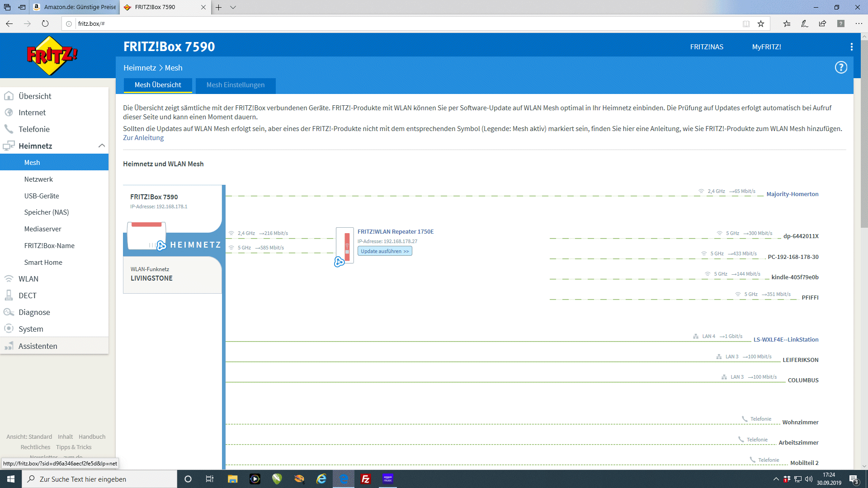Go back with the browser back arrow
Screen dimensions: 868x488
[9, 23]
